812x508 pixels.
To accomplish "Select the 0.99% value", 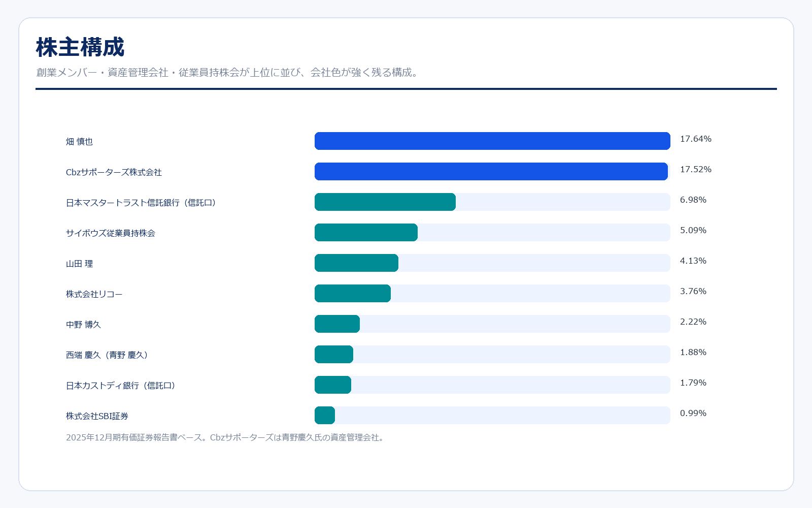I will point(693,413).
